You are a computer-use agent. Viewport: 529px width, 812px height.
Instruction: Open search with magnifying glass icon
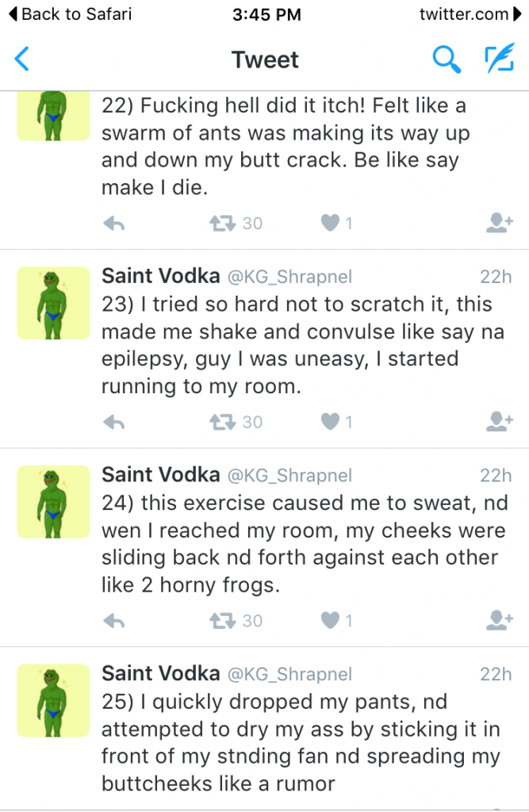click(446, 59)
